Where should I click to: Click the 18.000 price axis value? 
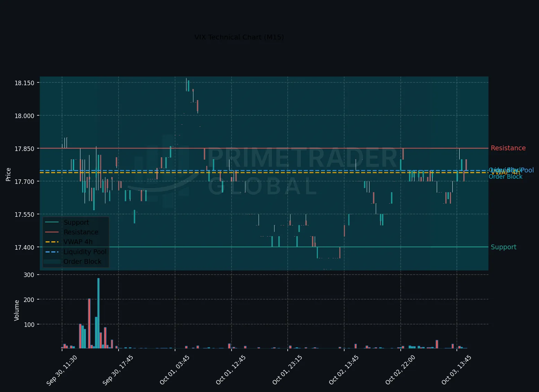(24, 116)
